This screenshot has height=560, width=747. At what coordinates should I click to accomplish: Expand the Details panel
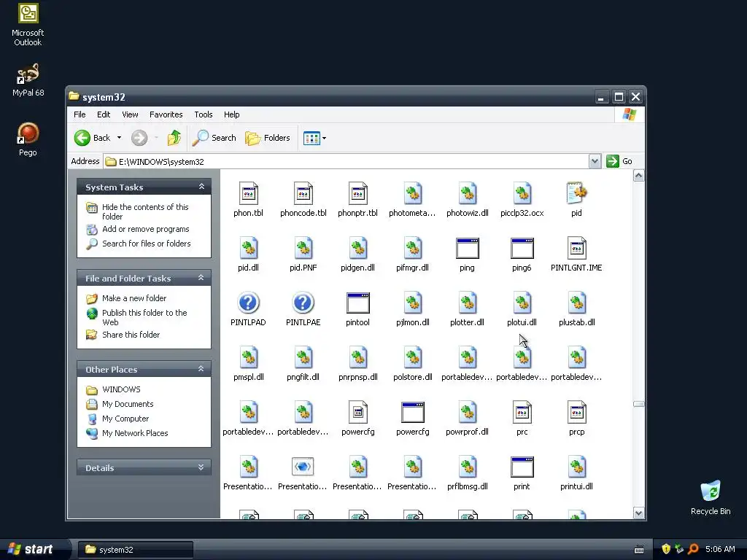[201, 467]
